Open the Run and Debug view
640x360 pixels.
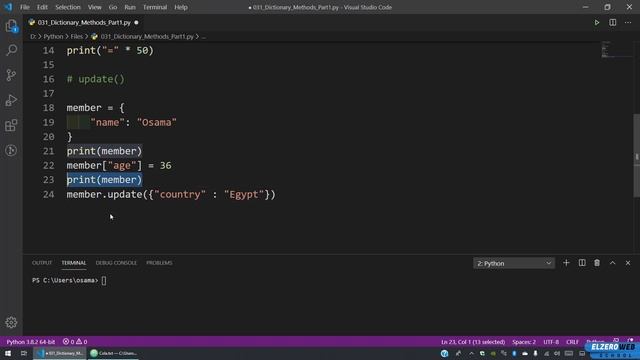point(11,100)
